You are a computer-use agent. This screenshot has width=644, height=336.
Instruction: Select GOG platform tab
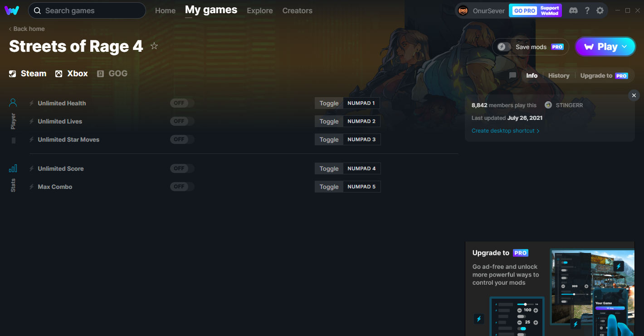pyautogui.click(x=112, y=74)
